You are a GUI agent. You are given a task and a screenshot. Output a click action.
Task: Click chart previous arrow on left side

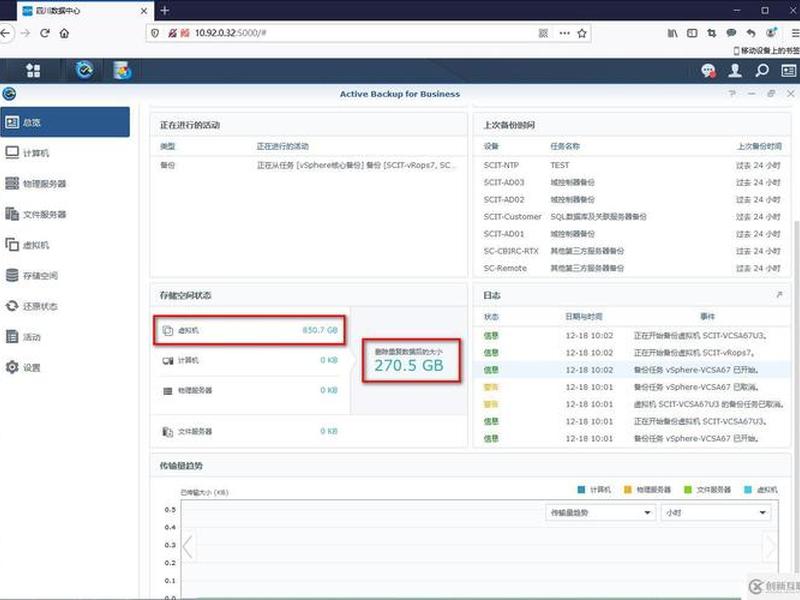188,546
